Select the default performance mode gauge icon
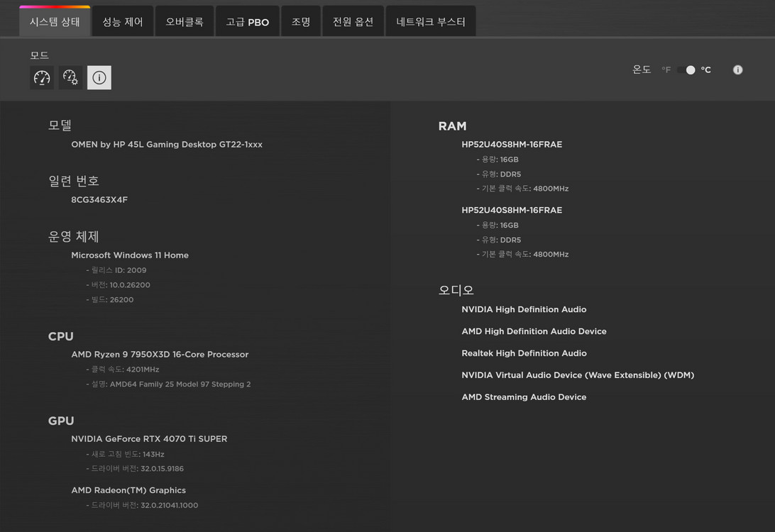The height and width of the screenshot is (532, 775). 42,77
